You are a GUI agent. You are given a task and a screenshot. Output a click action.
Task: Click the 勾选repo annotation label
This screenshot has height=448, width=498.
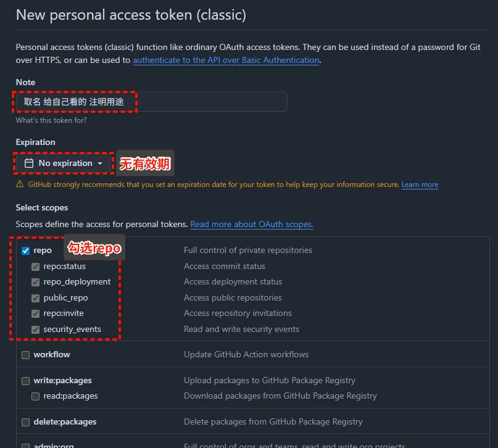click(x=94, y=248)
